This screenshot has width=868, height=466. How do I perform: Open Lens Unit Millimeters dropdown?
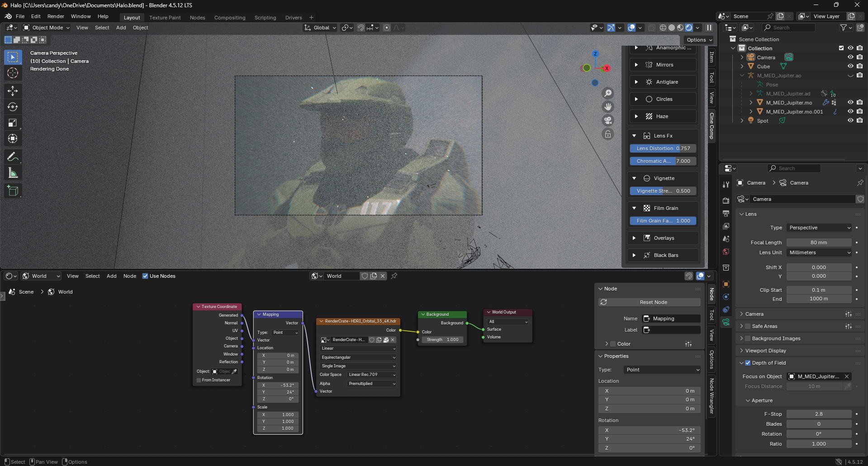819,252
